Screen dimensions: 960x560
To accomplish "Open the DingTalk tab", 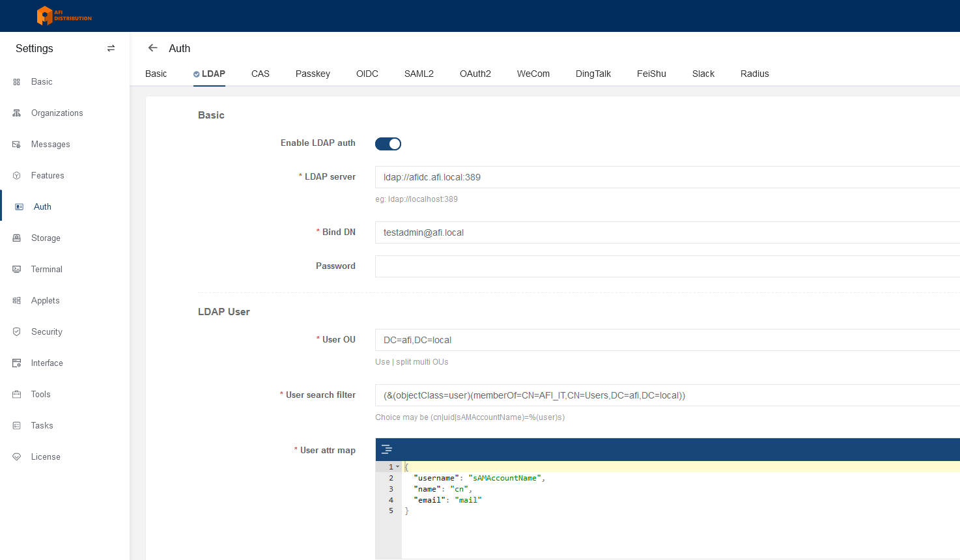I will coord(593,74).
